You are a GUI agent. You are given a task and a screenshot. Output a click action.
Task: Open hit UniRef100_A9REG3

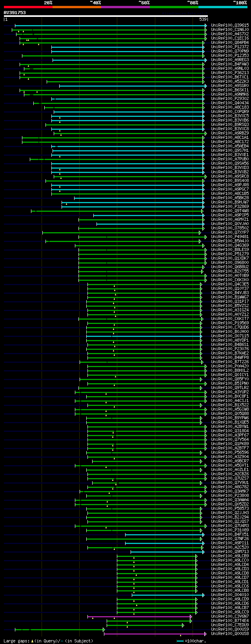click(x=230, y=60)
